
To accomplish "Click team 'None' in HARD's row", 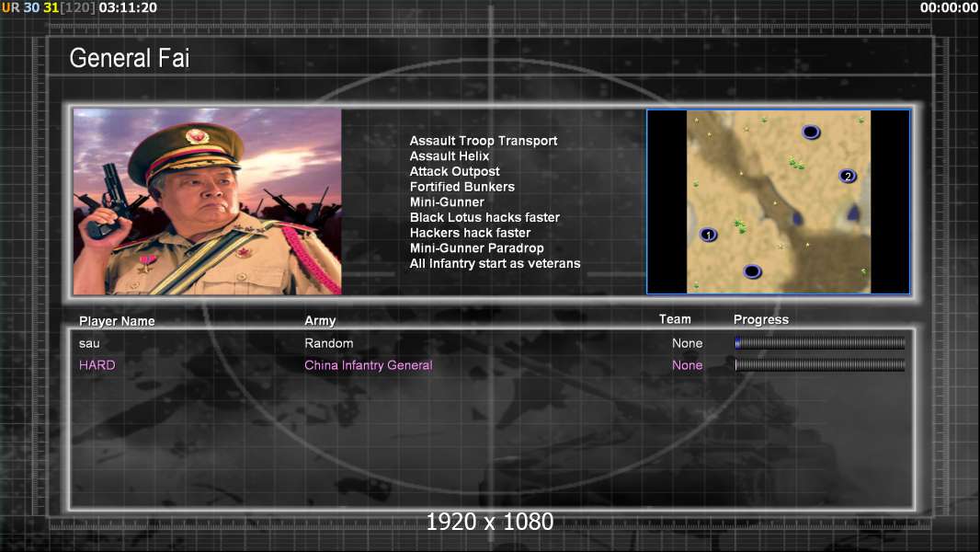I will [687, 365].
